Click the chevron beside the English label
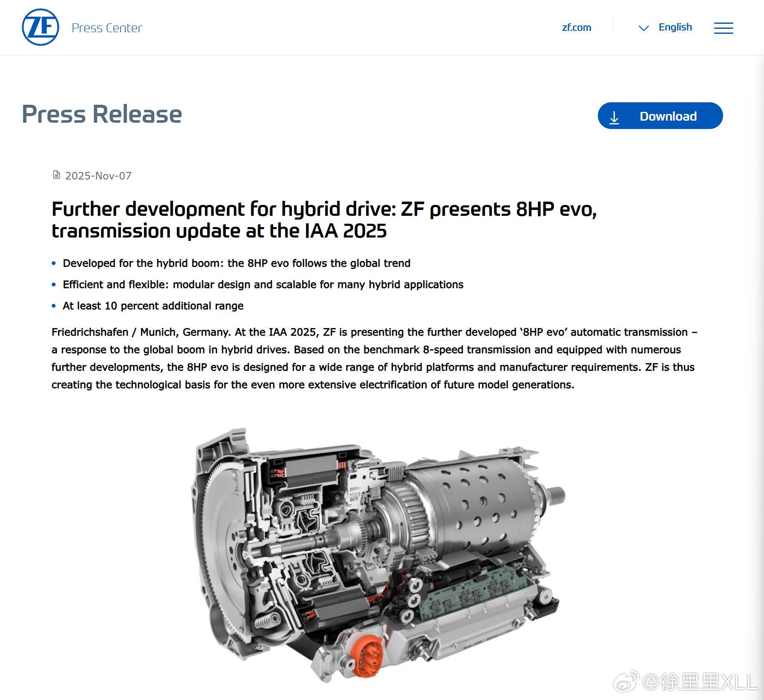The height and width of the screenshot is (700, 764). click(x=643, y=28)
